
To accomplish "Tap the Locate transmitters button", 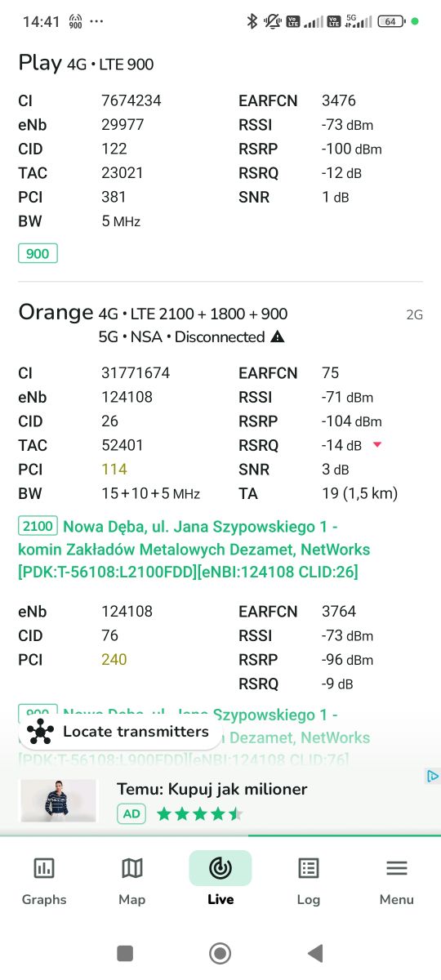I will pos(119,732).
